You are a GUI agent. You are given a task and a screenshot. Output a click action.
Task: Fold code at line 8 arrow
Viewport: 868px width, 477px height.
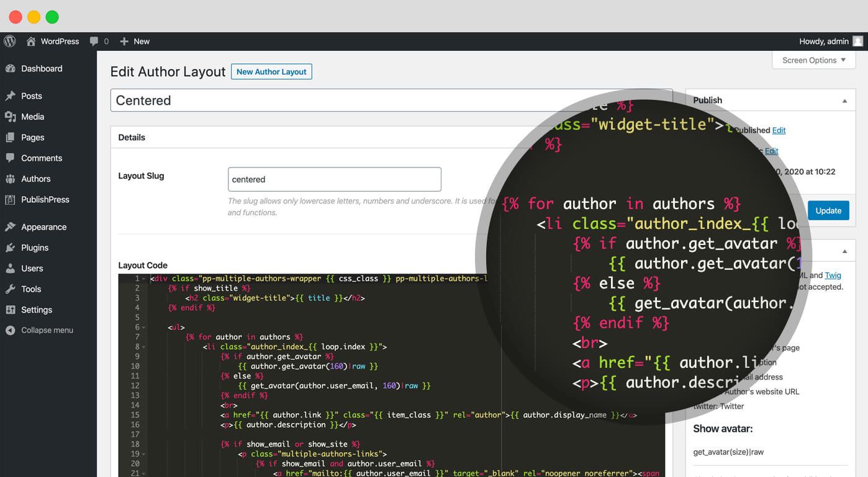point(144,347)
